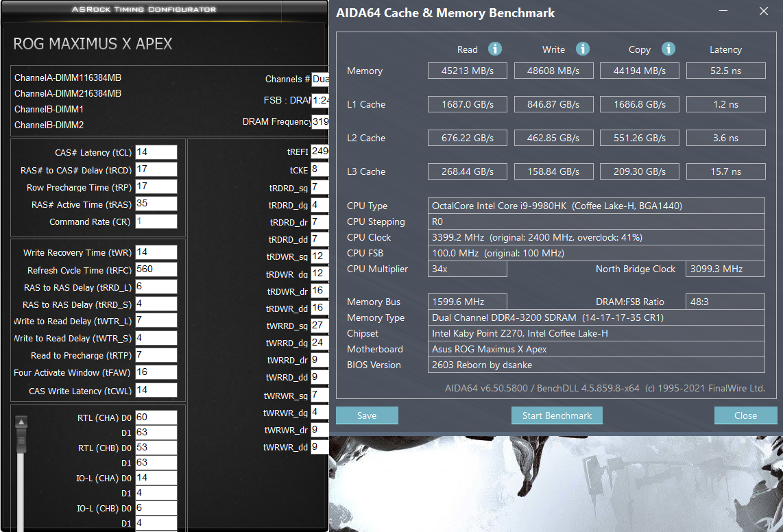Select RAS# to CAS# Delay (tRCD) field
The width and height of the screenshot is (783, 532).
(156, 169)
